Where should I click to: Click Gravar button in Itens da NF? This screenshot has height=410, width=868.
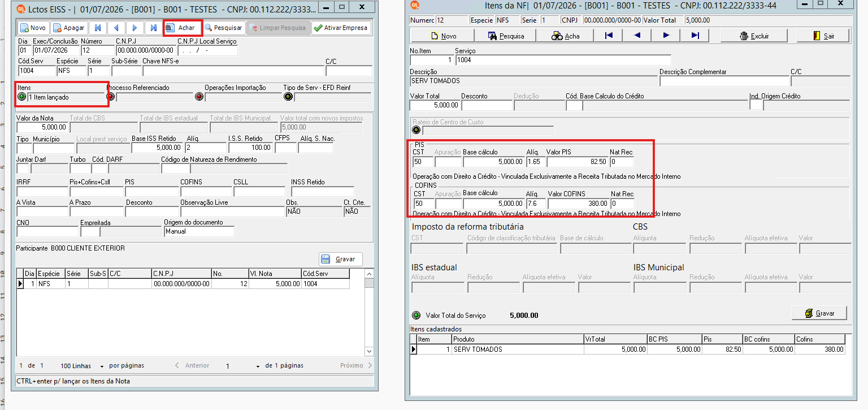coord(819,313)
